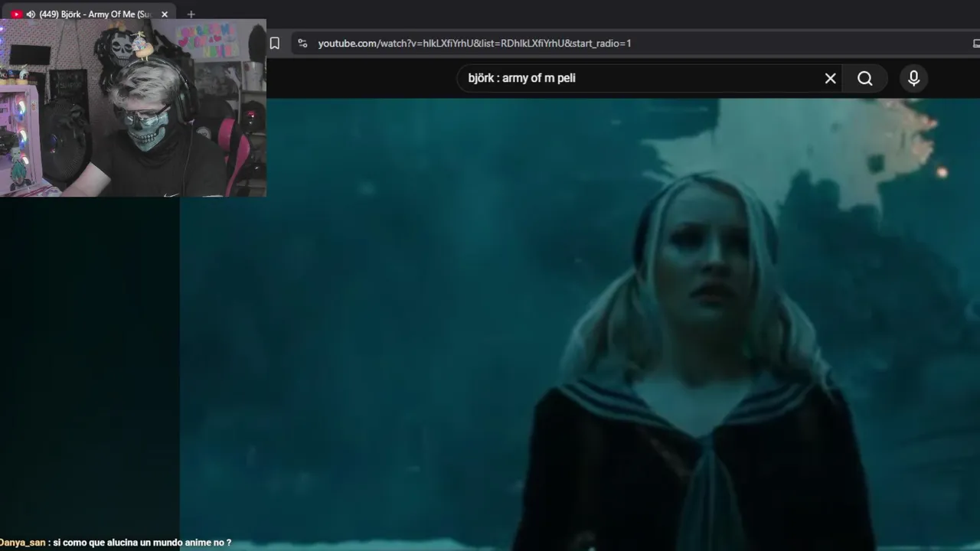Screen dimensions: 980x551
Task: Click the webcam overlay of the streamer
Action: 133,108
